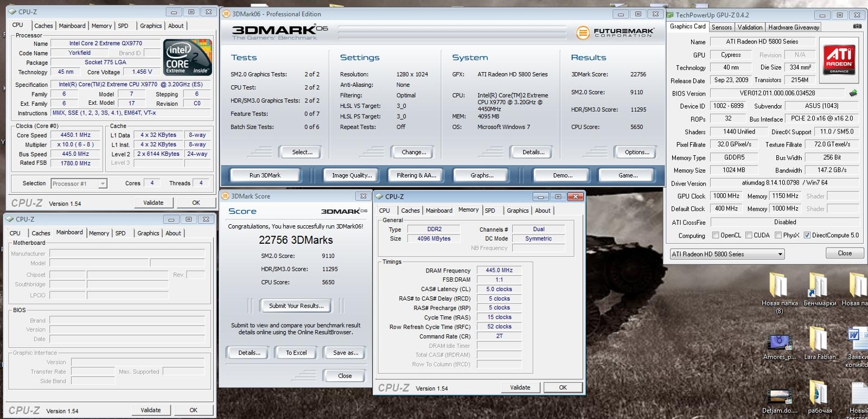This screenshot has width=868, height=419.
Task: Click the Demo... button in 3DMark06
Action: click(563, 175)
